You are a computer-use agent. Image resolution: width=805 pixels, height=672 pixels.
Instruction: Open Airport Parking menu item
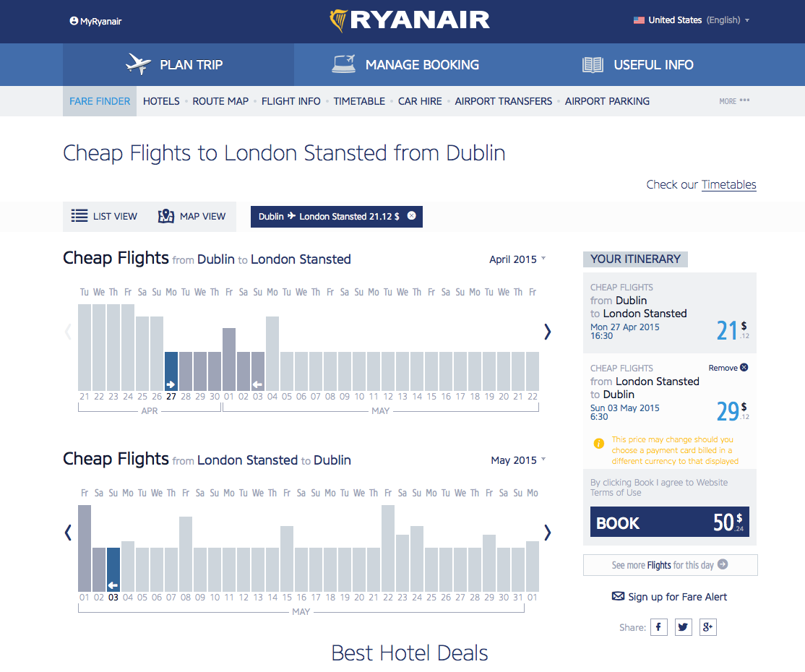point(607,101)
